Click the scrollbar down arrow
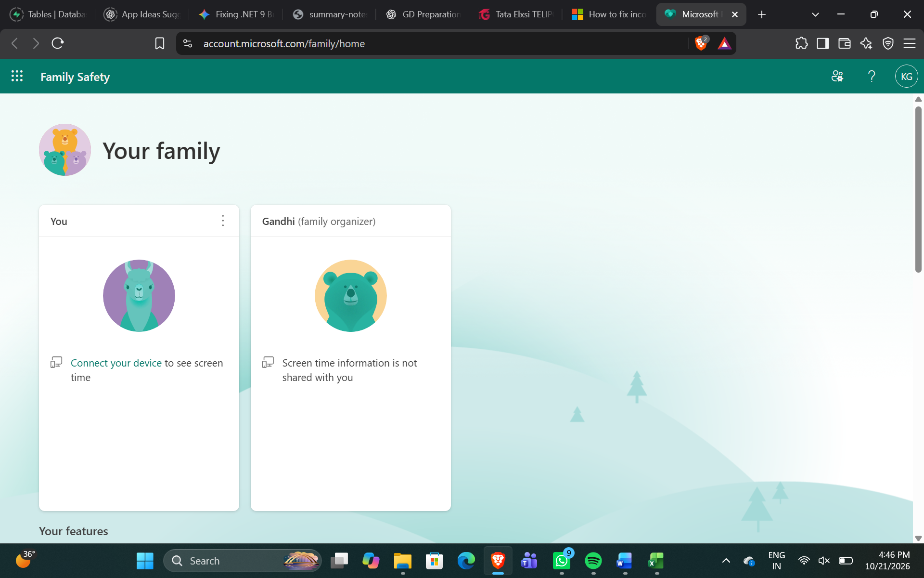The width and height of the screenshot is (924, 578). click(x=918, y=539)
